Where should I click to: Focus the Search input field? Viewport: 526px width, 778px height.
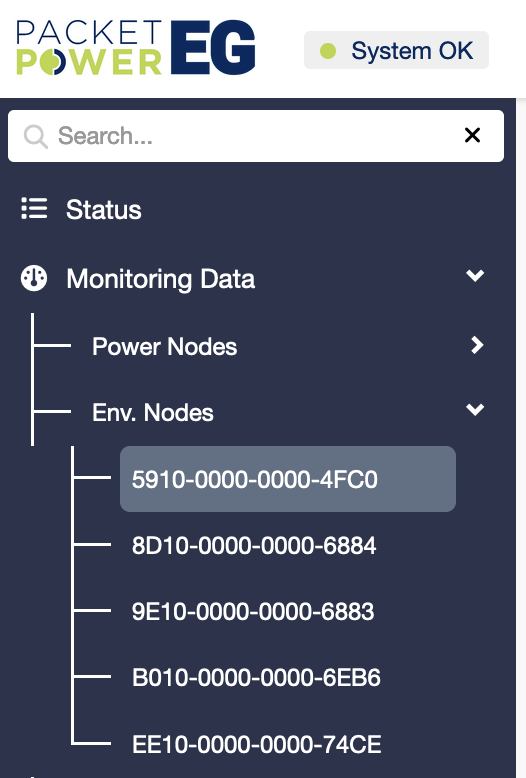(x=256, y=136)
